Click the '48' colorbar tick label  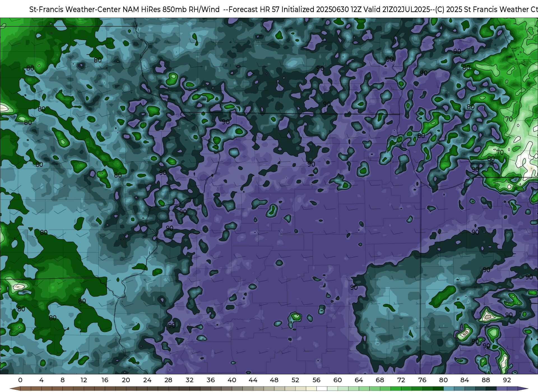[274, 380]
